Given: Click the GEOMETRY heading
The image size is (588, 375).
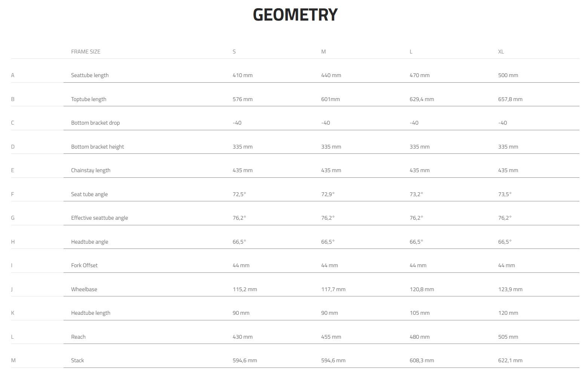Looking at the screenshot, I should coord(295,15).
